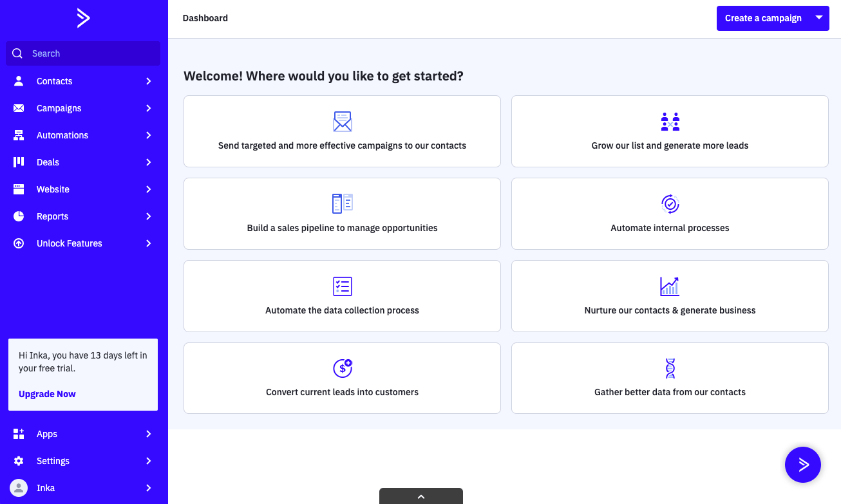Click the free trial days remaining message
The image size is (841, 504).
pyautogui.click(x=83, y=362)
